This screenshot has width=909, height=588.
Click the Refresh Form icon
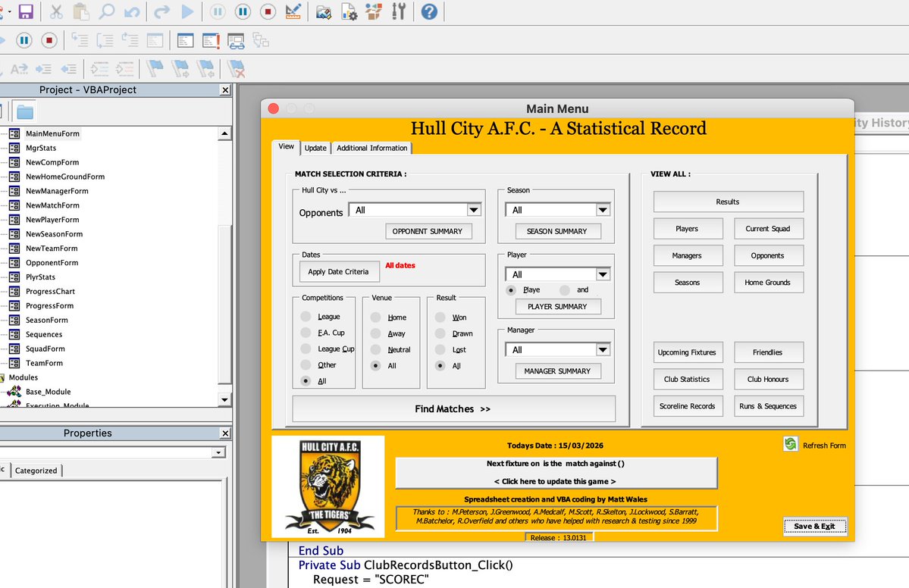point(790,444)
